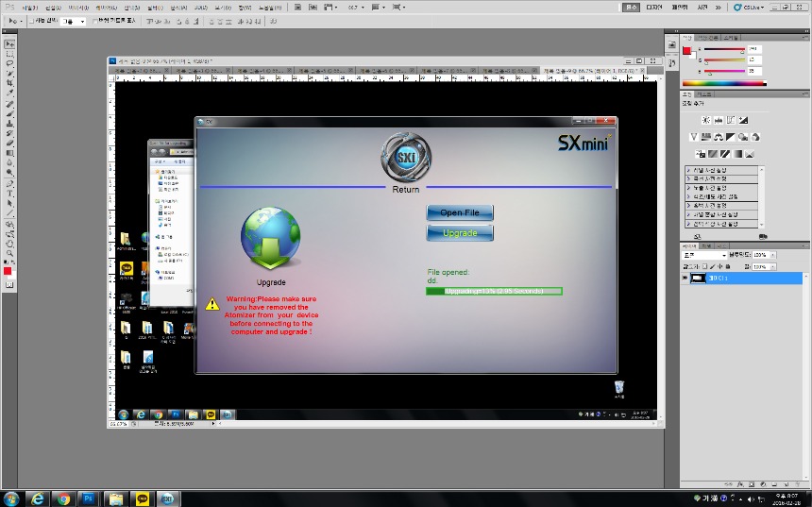Select the Photography workspace button
This screenshot has width=812, height=507.
(x=702, y=8)
